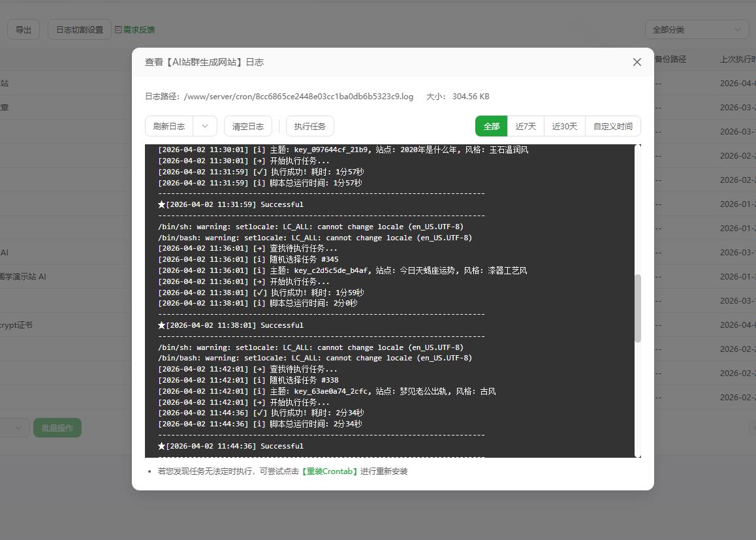The width and height of the screenshot is (756, 540).
Task: Choose the 自定义时间 filter option
Action: (612, 126)
